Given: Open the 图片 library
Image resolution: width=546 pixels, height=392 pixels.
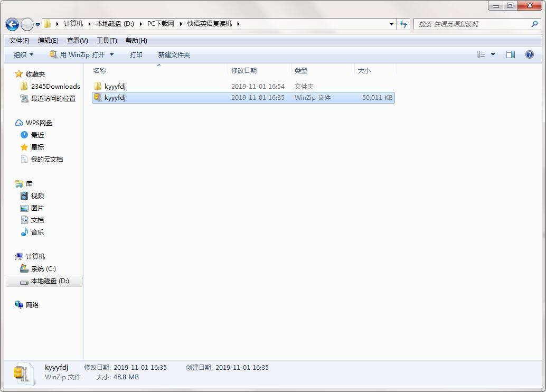Looking at the screenshot, I should (37, 208).
